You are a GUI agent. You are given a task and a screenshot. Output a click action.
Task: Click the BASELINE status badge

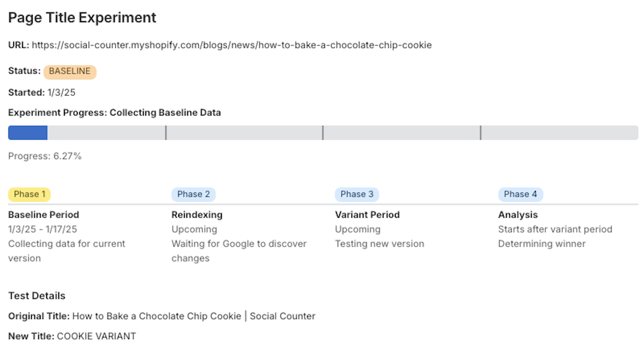point(70,72)
